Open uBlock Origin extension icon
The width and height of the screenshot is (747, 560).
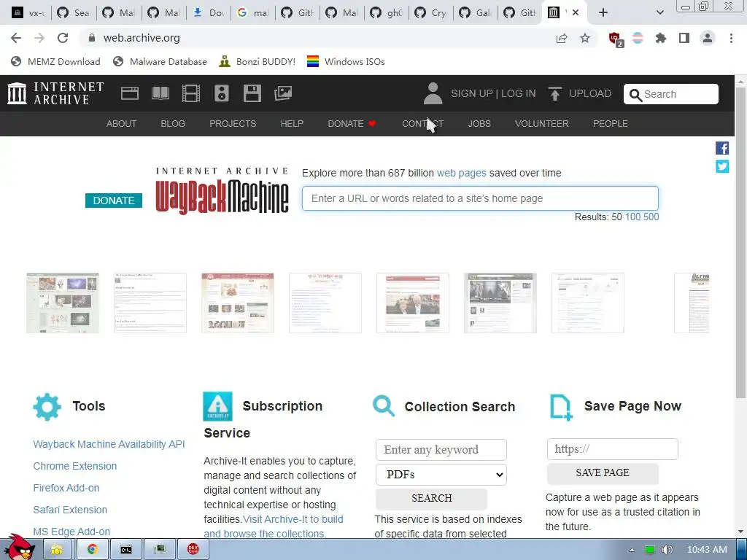click(x=616, y=39)
